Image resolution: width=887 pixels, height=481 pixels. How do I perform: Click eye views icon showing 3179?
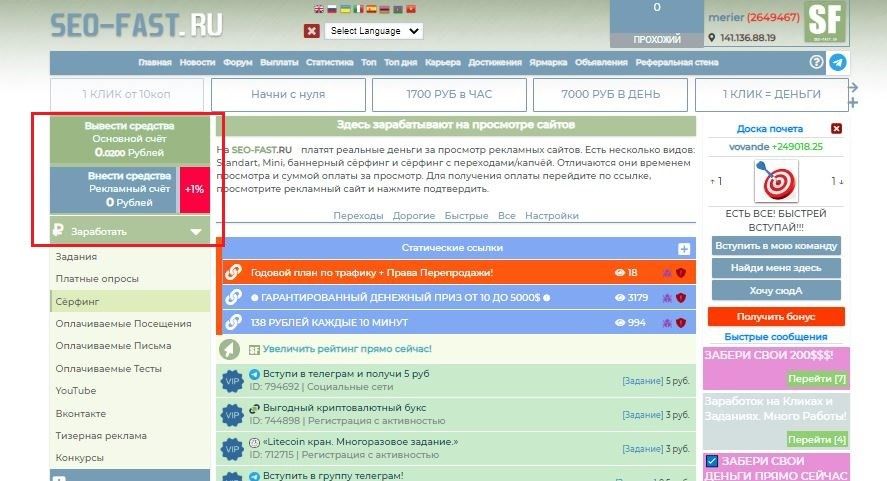[x=619, y=298]
